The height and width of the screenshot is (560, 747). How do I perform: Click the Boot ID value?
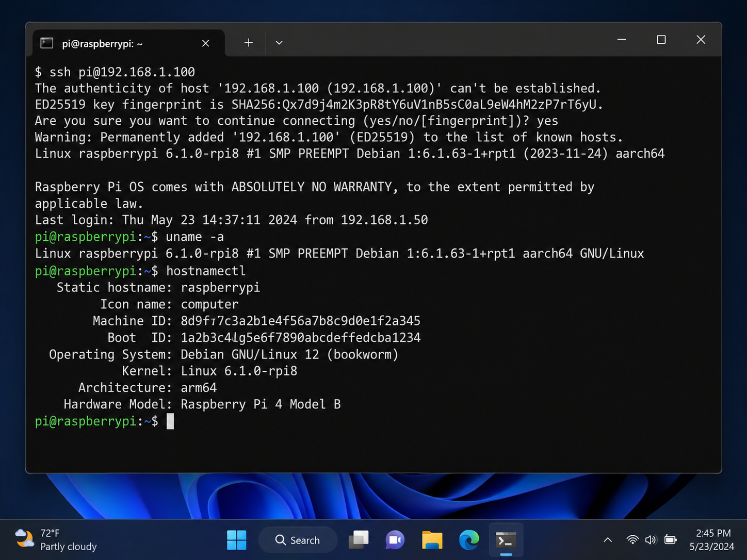300,338
